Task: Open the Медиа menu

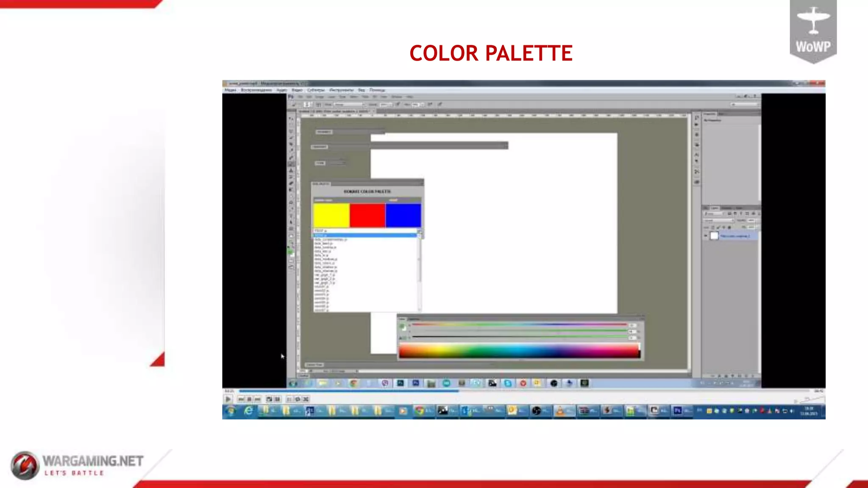Action: [x=230, y=90]
